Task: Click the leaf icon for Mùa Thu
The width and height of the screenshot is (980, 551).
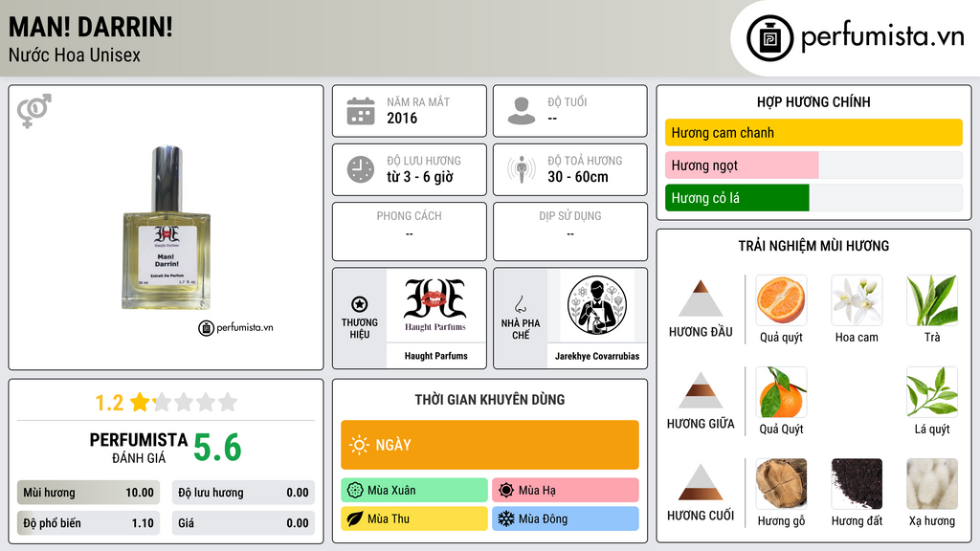Action: 355,518
